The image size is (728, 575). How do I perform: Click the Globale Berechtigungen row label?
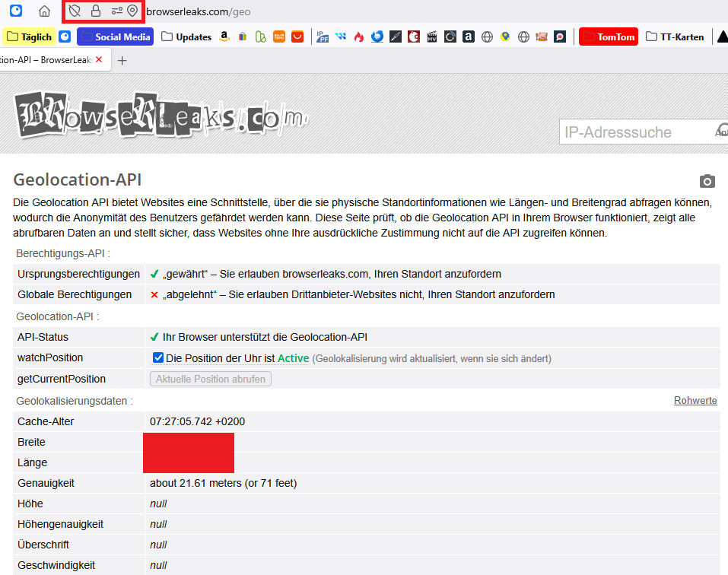[x=75, y=294]
